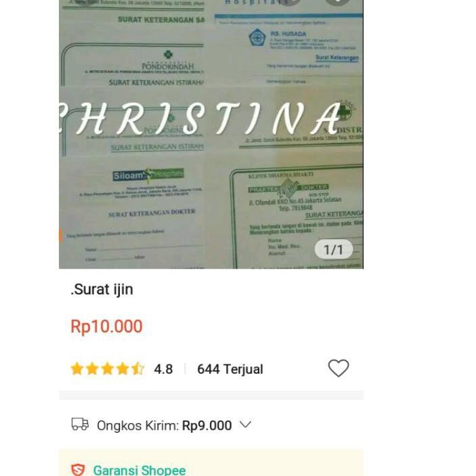
Task: Click the Klinik Dharma Bhakti letter
Action: (x=297, y=217)
